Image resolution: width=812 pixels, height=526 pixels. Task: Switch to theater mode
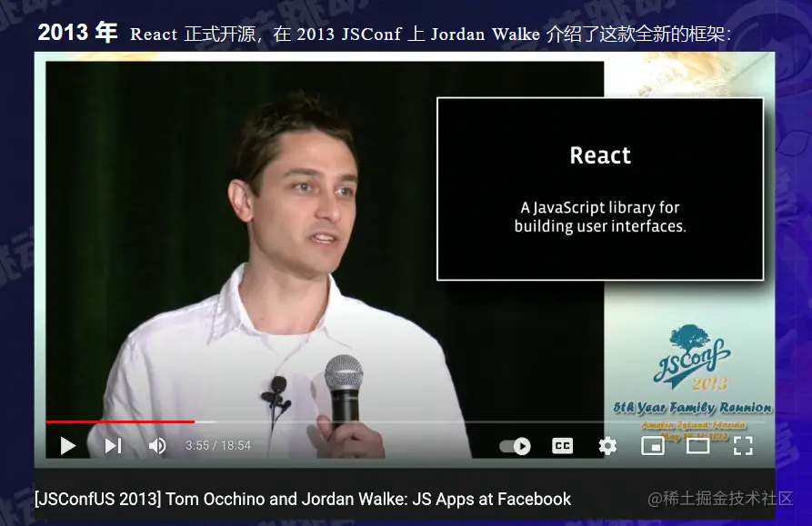(x=697, y=446)
